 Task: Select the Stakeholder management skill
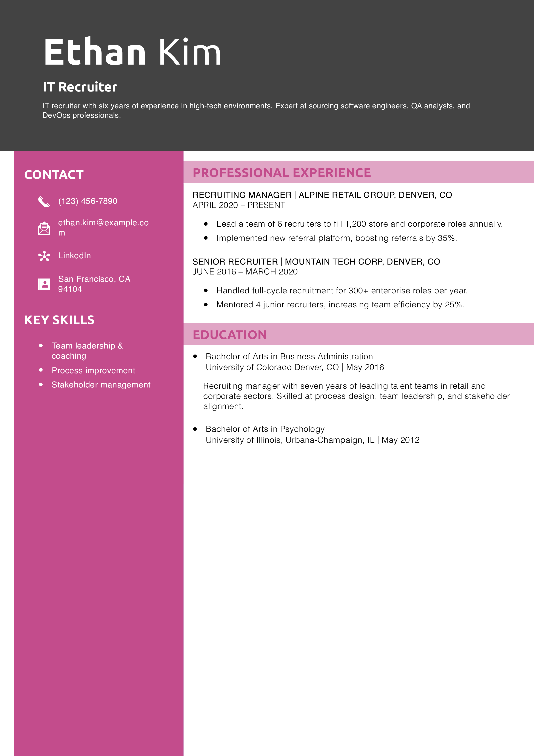[101, 385]
